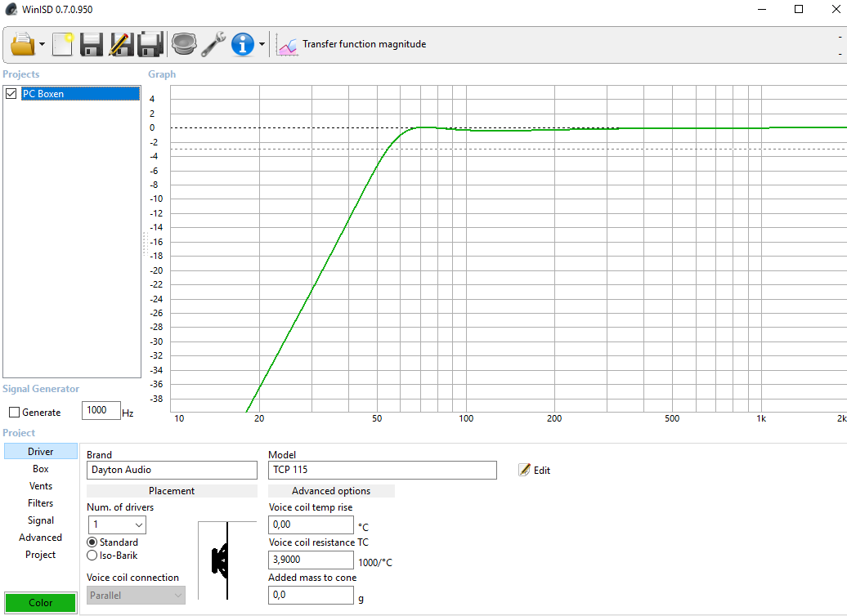Viewport: 847px width, 616px height.
Task: Click the blue info about icon
Action: pos(243,44)
